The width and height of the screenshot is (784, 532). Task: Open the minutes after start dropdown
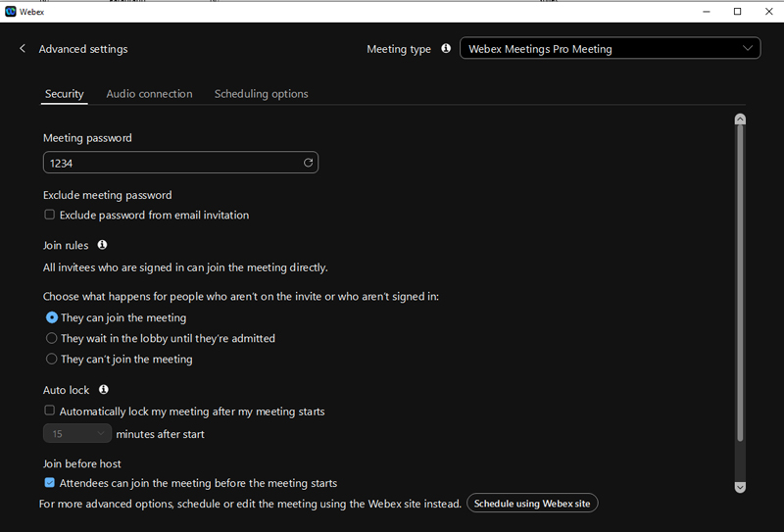coord(77,433)
